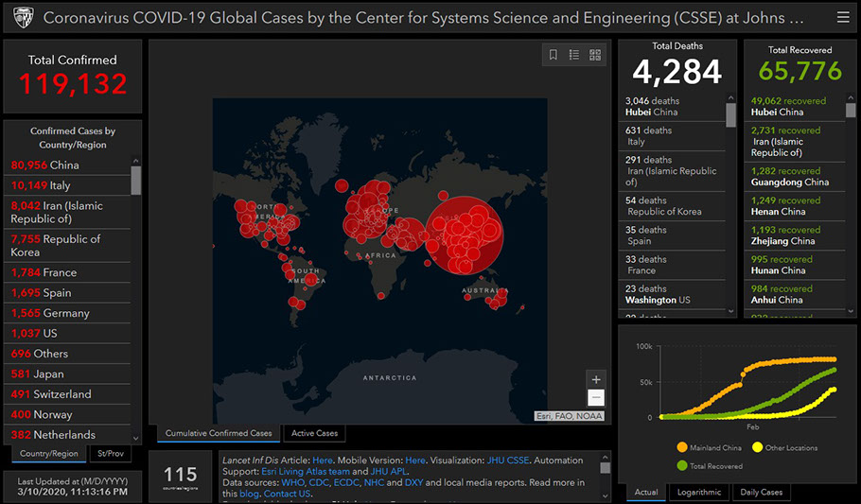Image resolution: width=861 pixels, height=504 pixels.
Task: Select 491 Switzerland row
Action: pyautogui.click(x=67, y=394)
